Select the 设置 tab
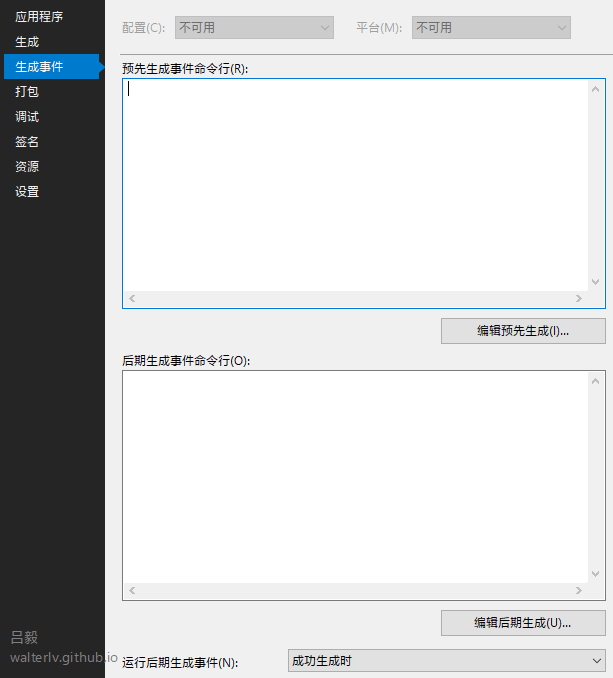 (27, 192)
